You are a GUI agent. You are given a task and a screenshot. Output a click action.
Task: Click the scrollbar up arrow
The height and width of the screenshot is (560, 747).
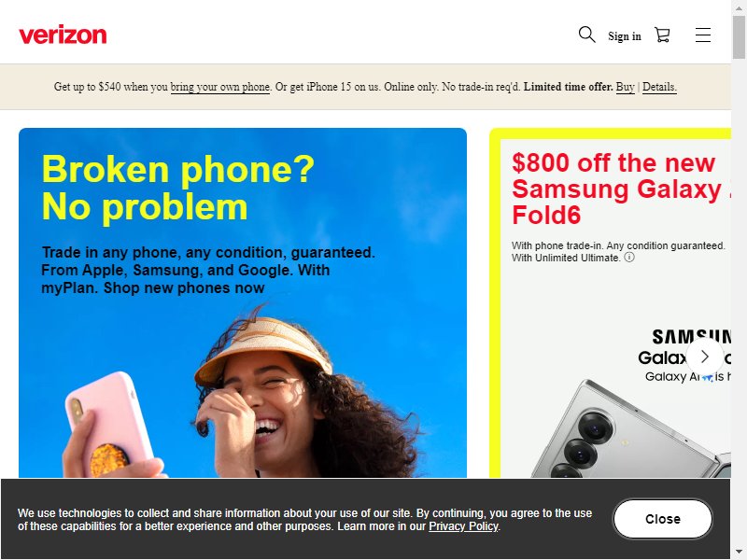pyautogui.click(x=739, y=7)
